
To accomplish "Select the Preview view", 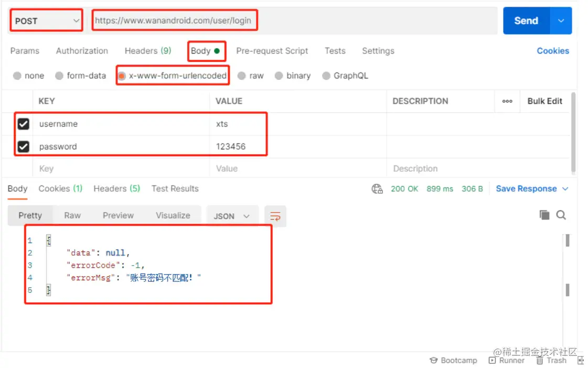I will [x=118, y=215].
